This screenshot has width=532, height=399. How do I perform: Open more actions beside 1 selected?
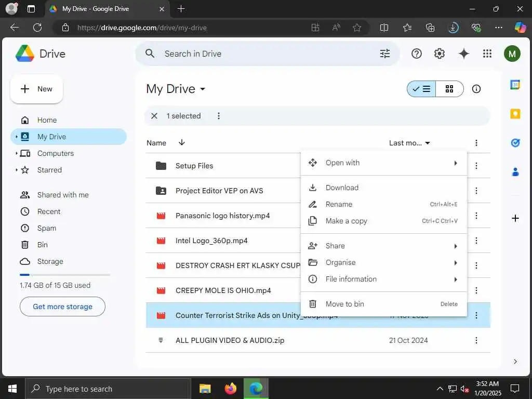(x=219, y=116)
